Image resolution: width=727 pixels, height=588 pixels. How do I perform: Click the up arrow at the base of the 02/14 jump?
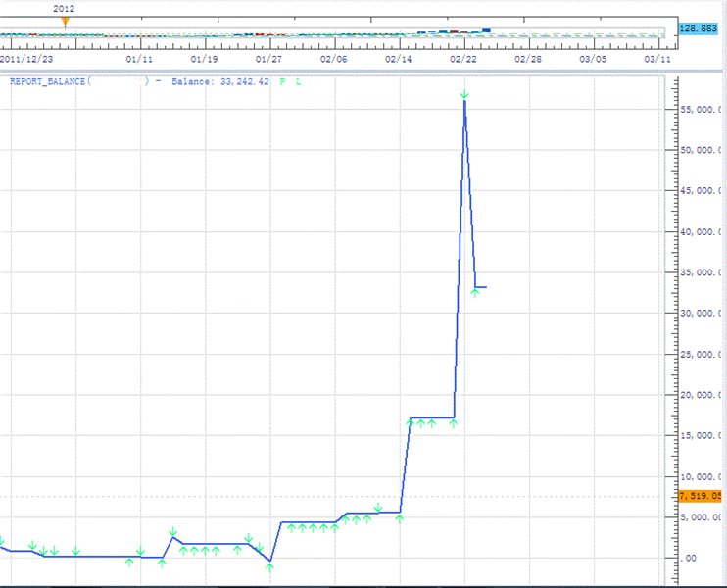(400, 518)
